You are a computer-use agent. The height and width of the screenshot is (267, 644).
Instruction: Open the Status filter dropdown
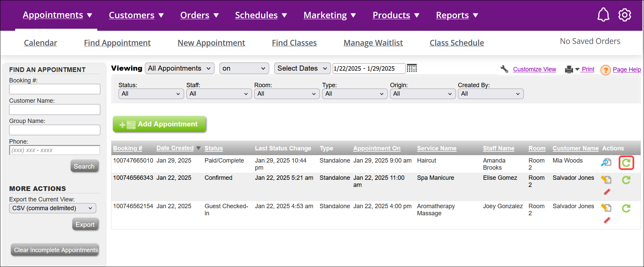[151, 94]
